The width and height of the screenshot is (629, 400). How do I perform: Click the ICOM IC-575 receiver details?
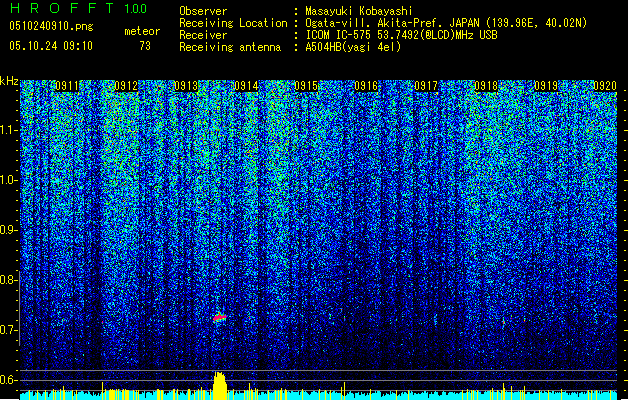click(x=402, y=35)
